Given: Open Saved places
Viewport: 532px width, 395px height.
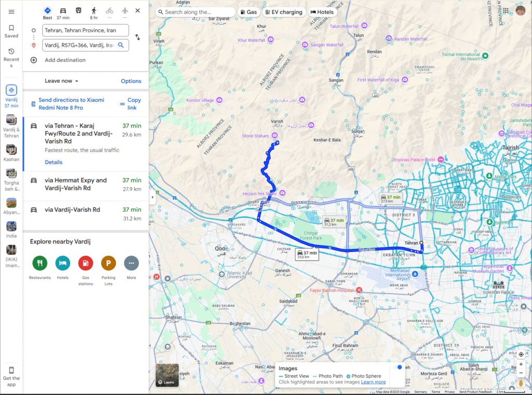Looking at the screenshot, I should (x=11, y=31).
